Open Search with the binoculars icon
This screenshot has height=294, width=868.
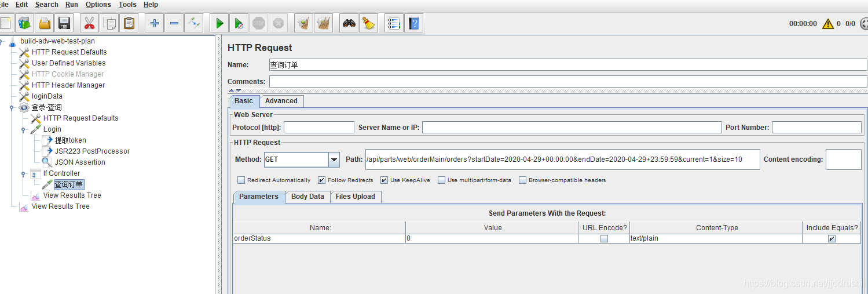point(349,23)
